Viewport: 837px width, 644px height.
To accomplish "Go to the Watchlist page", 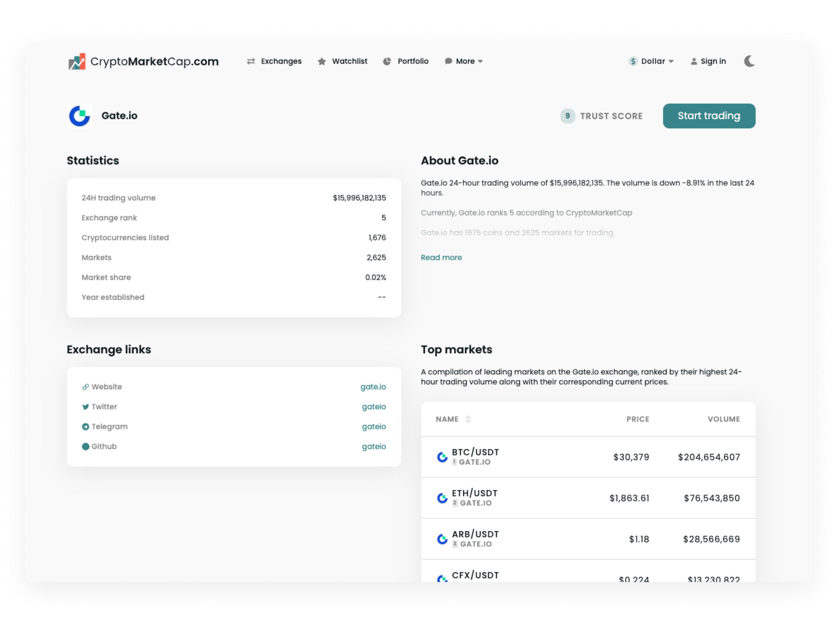I will [350, 61].
